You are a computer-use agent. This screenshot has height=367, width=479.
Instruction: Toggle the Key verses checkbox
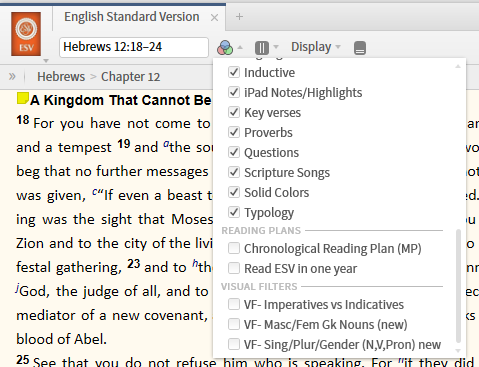234,112
